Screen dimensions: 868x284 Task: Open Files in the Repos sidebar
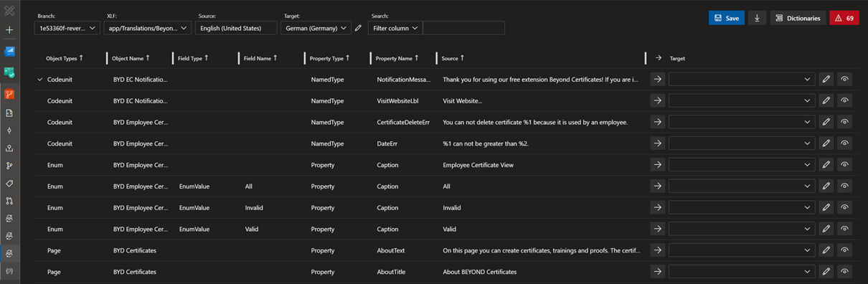point(9,113)
